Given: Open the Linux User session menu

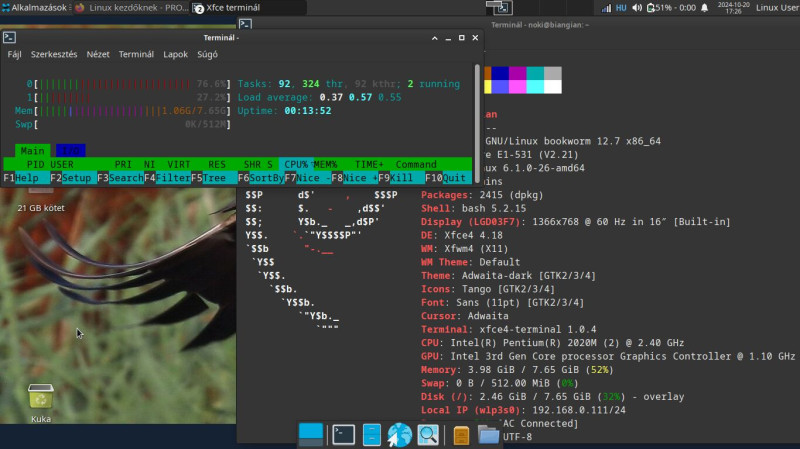Looking at the screenshot, I should (x=777, y=8).
